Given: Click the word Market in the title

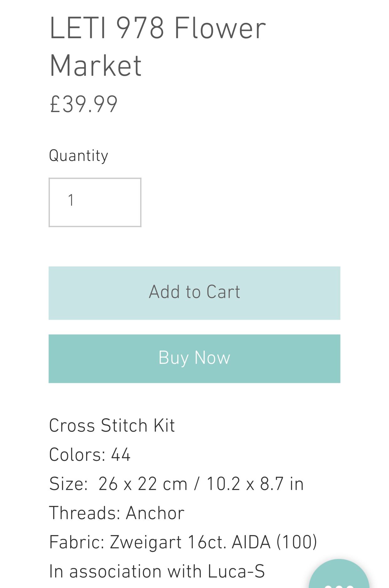Looking at the screenshot, I should click(x=96, y=66).
